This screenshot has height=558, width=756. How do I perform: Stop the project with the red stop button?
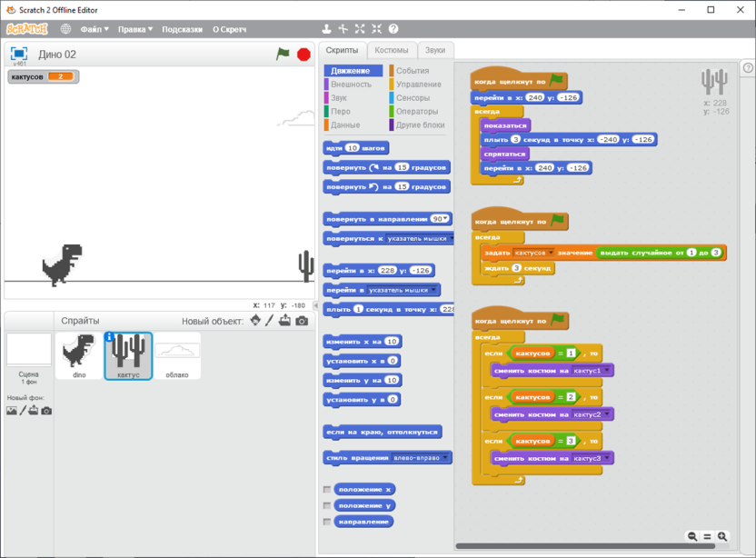pos(303,55)
